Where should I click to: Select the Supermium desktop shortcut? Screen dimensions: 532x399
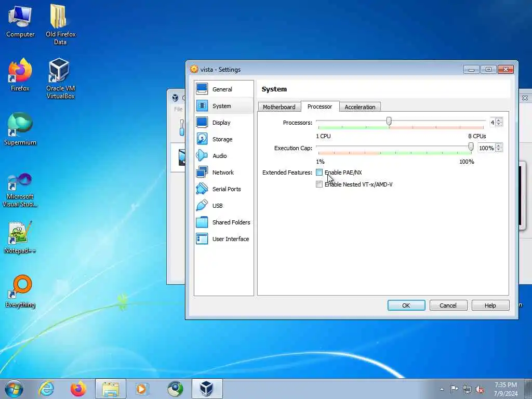click(20, 129)
